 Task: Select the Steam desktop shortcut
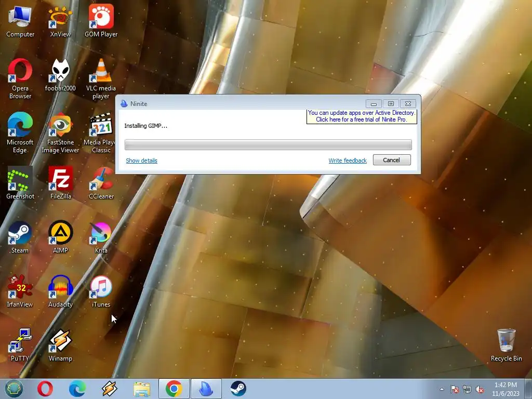pyautogui.click(x=20, y=237)
